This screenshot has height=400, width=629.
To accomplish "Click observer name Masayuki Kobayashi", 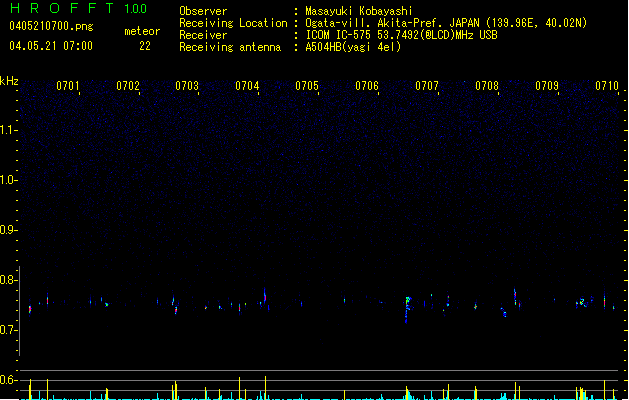I will tap(359, 11).
